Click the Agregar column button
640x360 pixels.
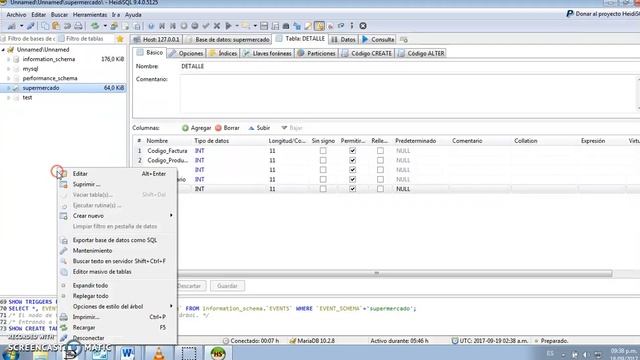click(196, 128)
